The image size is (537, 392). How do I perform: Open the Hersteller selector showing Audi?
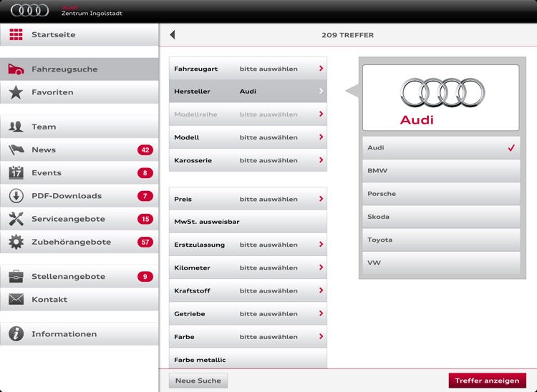click(x=248, y=92)
